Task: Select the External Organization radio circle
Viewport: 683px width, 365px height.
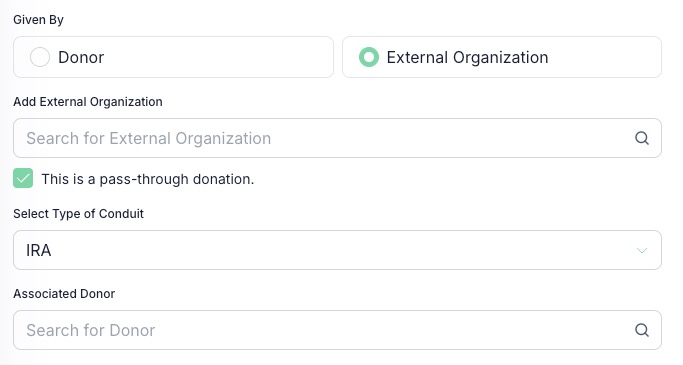Action: (369, 57)
